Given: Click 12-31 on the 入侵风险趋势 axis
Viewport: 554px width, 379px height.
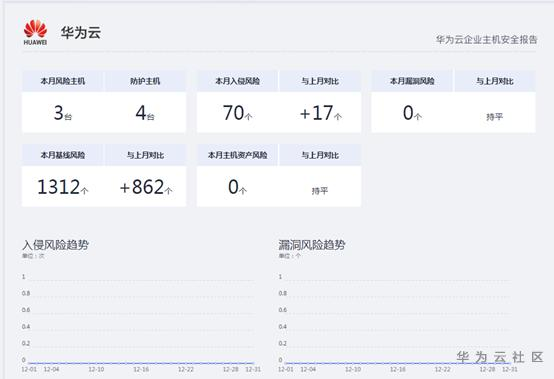Looking at the screenshot, I should (253, 369).
